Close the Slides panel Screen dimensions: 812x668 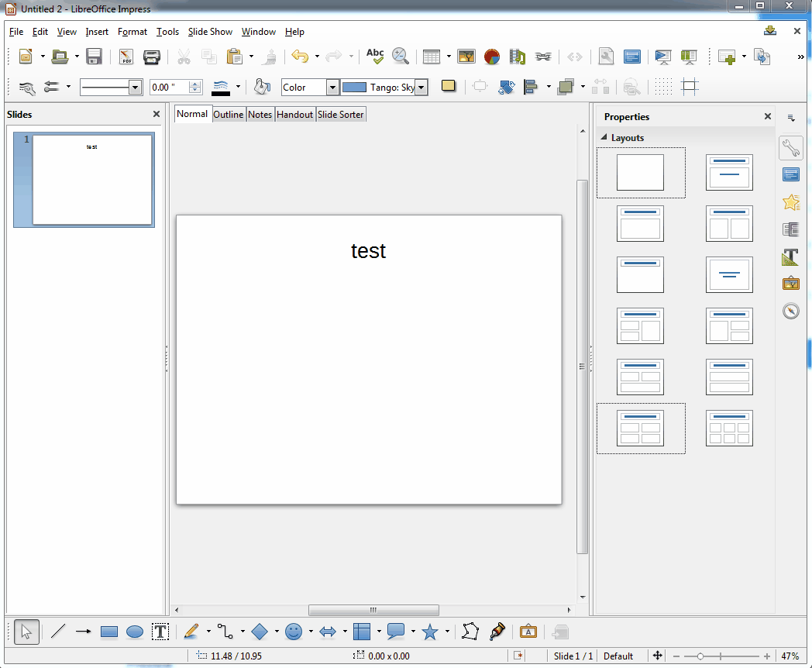157,115
